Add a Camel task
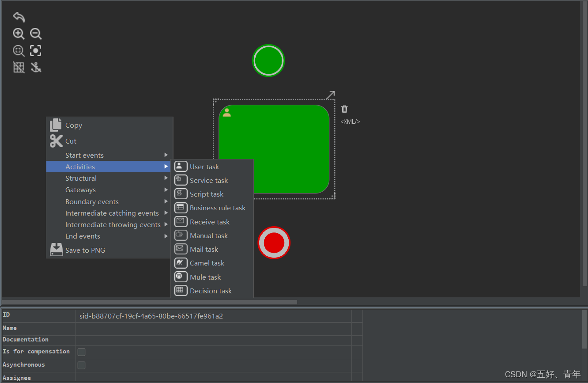Viewport: 588px width, 383px height. (212, 263)
